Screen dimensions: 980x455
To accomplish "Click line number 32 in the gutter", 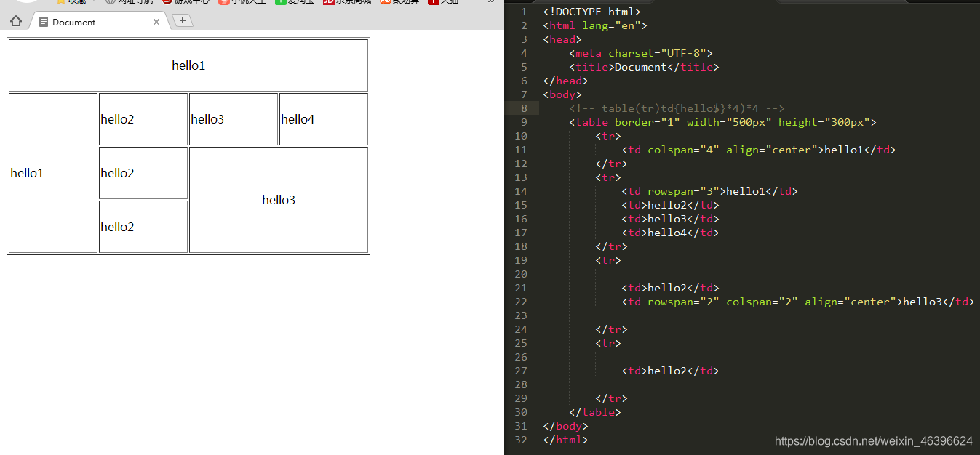I will pyautogui.click(x=521, y=440).
